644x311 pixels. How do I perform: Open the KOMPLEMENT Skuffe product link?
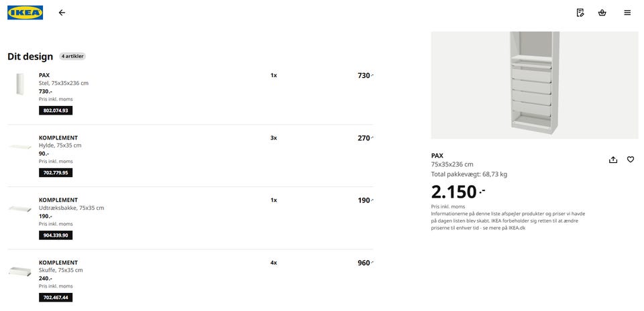pyautogui.click(x=58, y=262)
